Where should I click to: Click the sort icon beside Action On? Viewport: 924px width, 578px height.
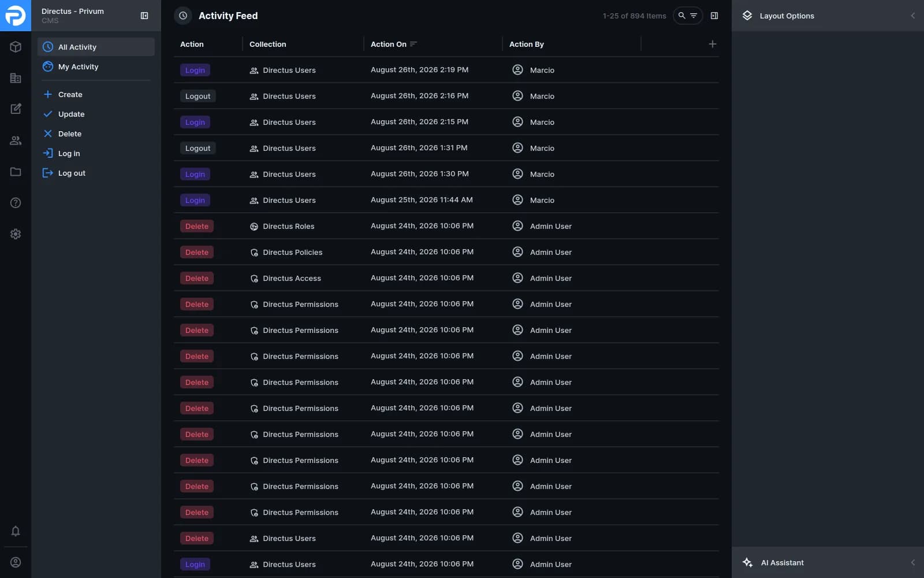click(x=413, y=44)
